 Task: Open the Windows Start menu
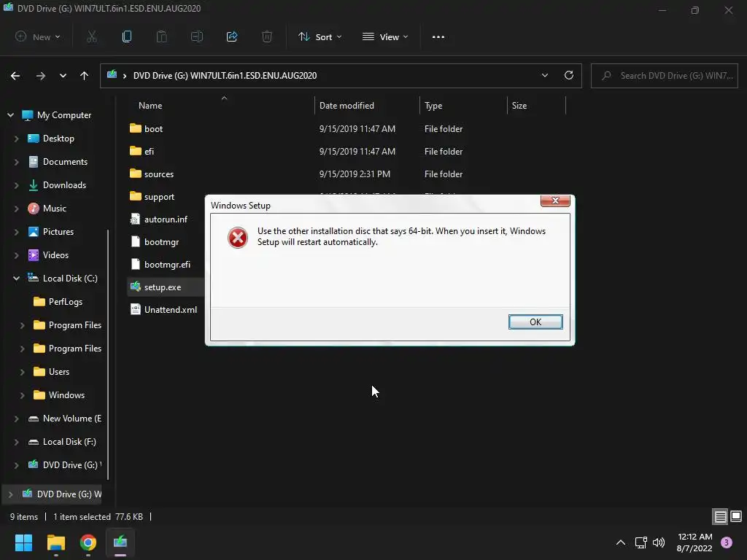pos(23,542)
